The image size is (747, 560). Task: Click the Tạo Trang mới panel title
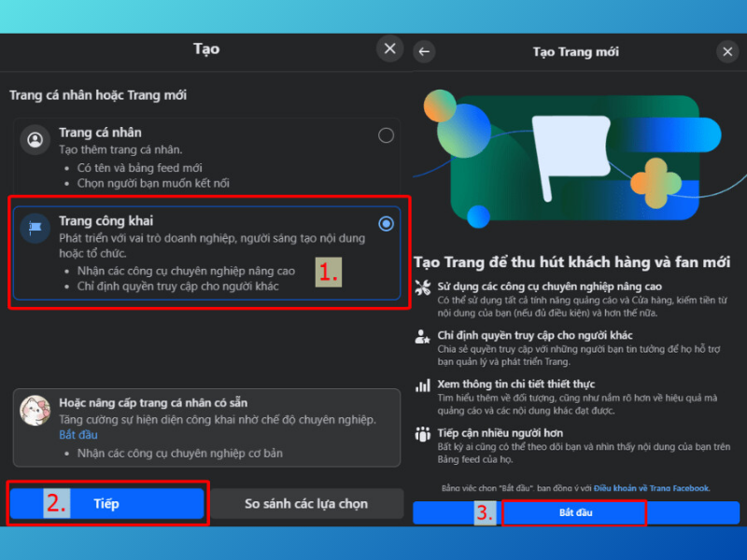pos(575,52)
